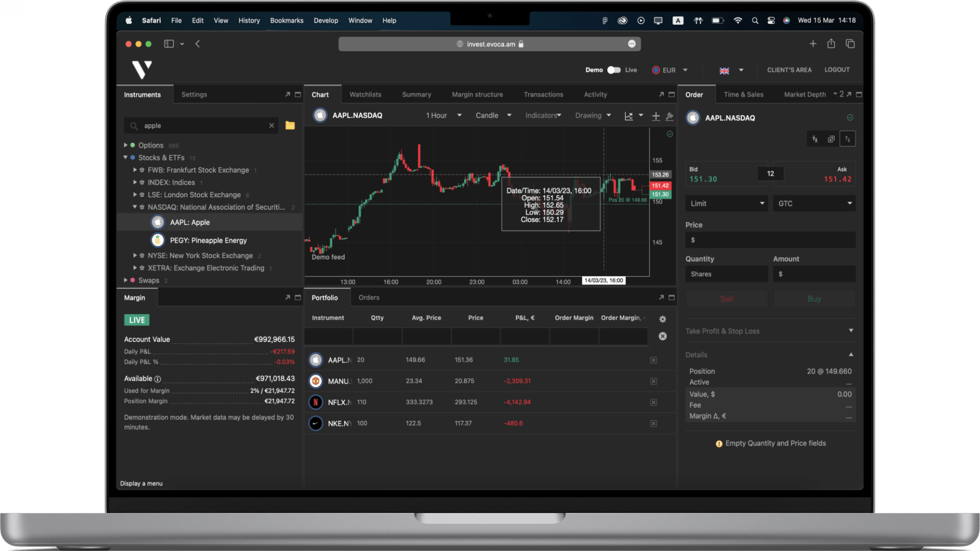Collapse the NASDAQ exchange node

point(135,207)
